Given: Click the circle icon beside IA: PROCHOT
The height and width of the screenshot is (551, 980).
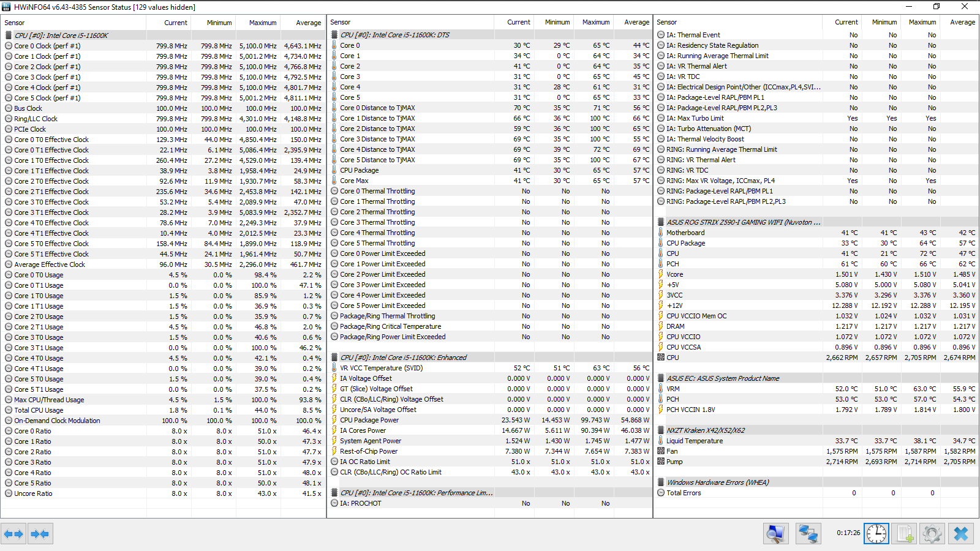Looking at the screenshot, I should [x=334, y=503].
